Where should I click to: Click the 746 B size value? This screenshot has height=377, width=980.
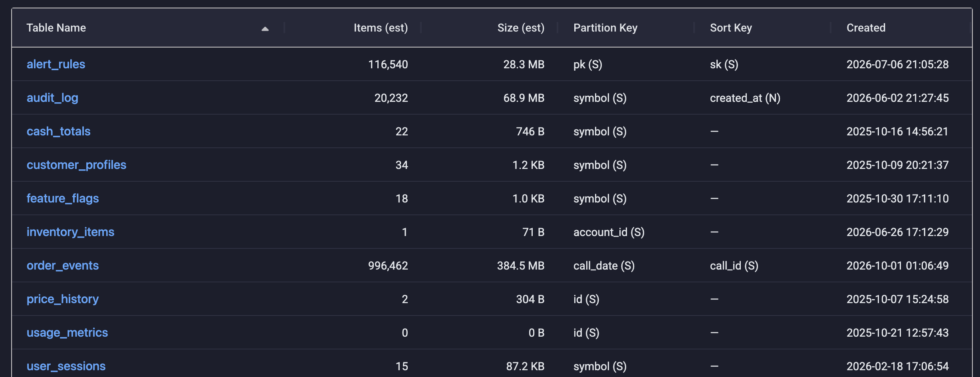point(530,131)
